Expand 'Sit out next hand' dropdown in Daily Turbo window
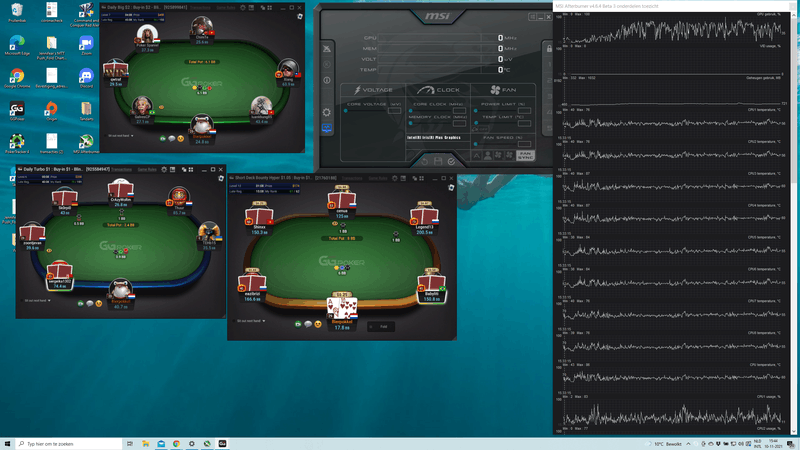 (49, 301)
